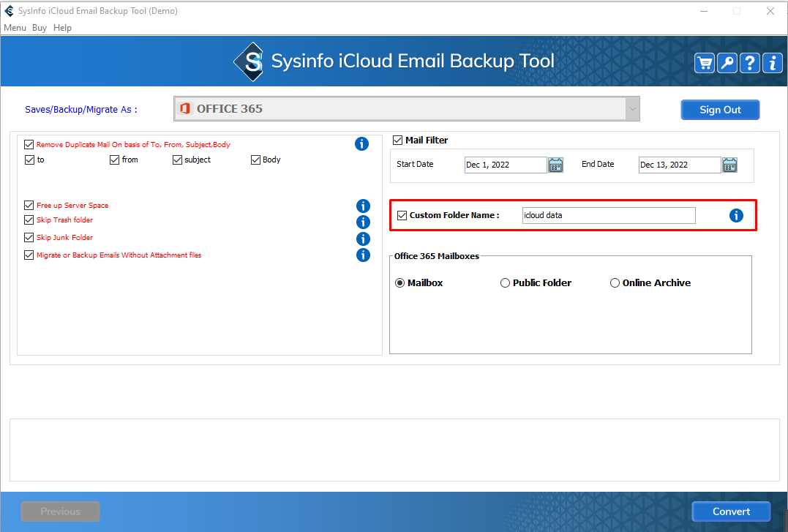Image resolution: width=788 pixels, height=532 pixels.
Task: Disable Migrate Emails Without Attachment files
Action: pos(29,255)
